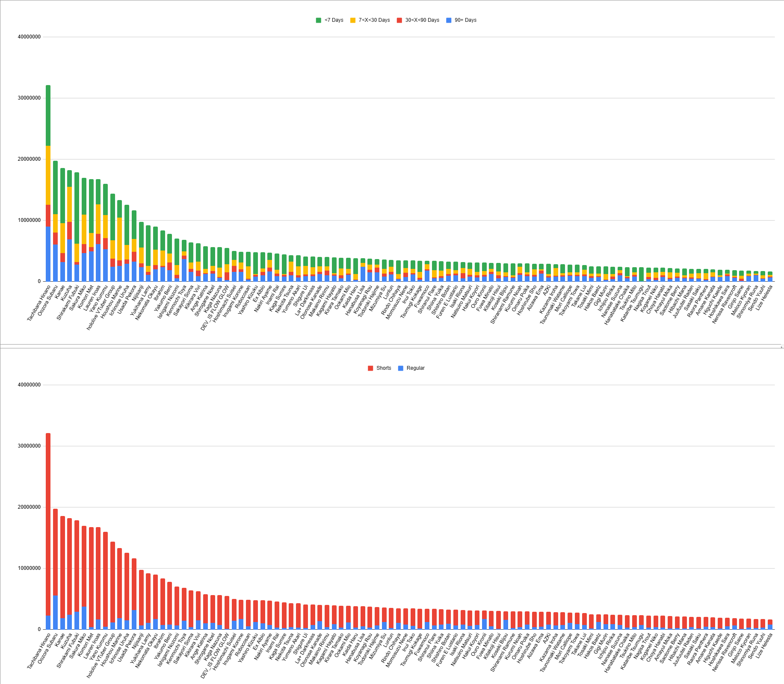784x684 pixels.
Task: Click the red 30<X<90 Days legend swatch
Action: coord(399,20)
